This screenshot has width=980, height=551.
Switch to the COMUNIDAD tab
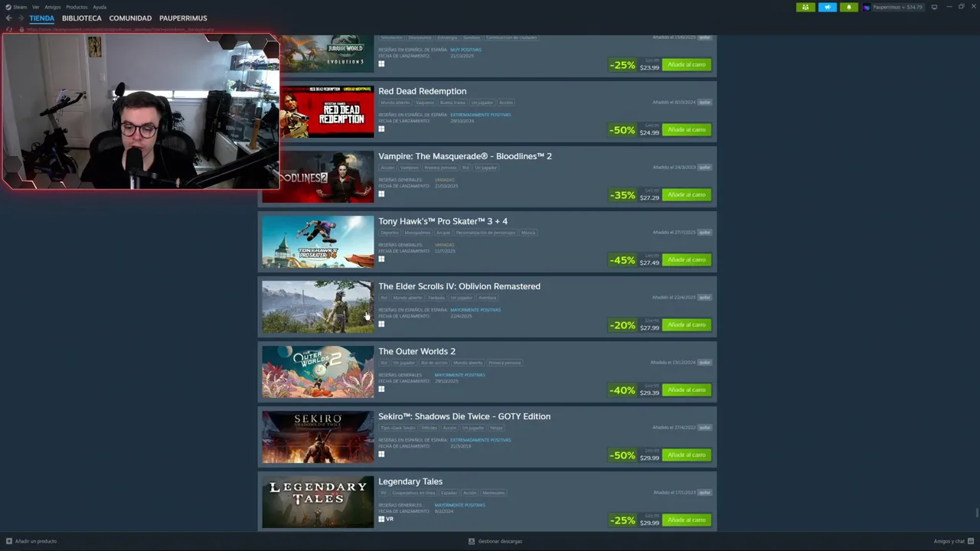(130, 18)
